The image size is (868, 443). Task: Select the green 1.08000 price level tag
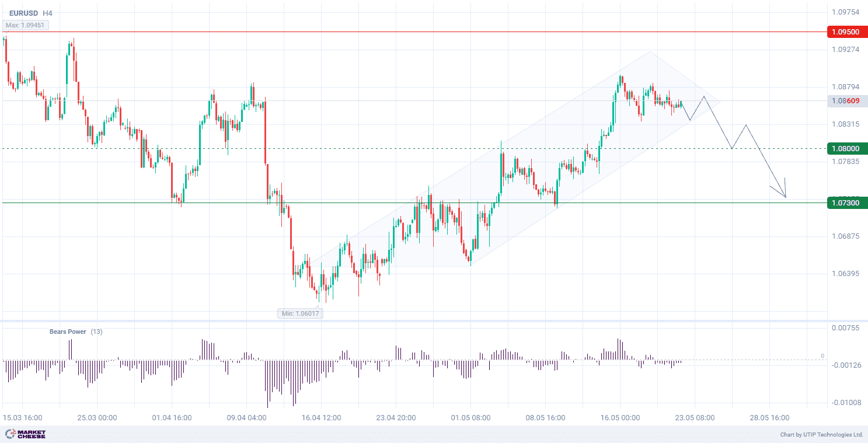click(848, 148)
